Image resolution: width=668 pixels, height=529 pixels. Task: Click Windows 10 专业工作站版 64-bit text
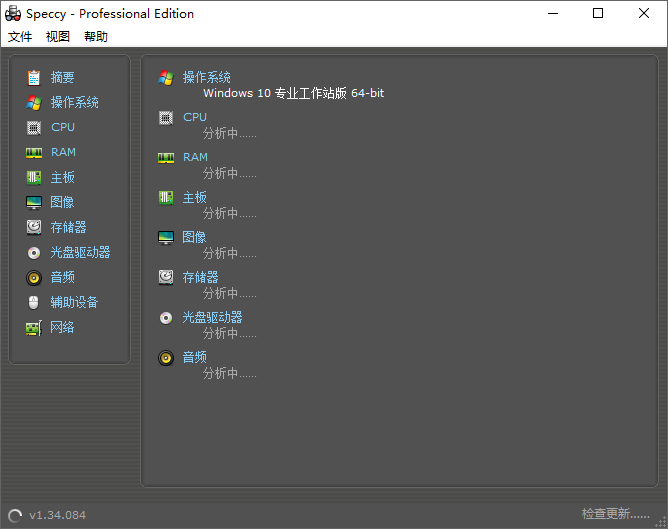294,93
